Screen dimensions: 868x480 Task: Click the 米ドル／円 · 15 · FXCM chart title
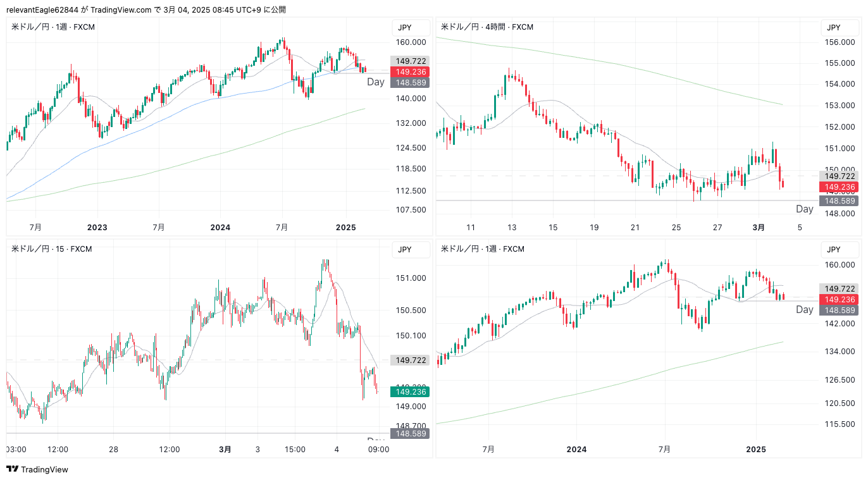coord(52,249)
